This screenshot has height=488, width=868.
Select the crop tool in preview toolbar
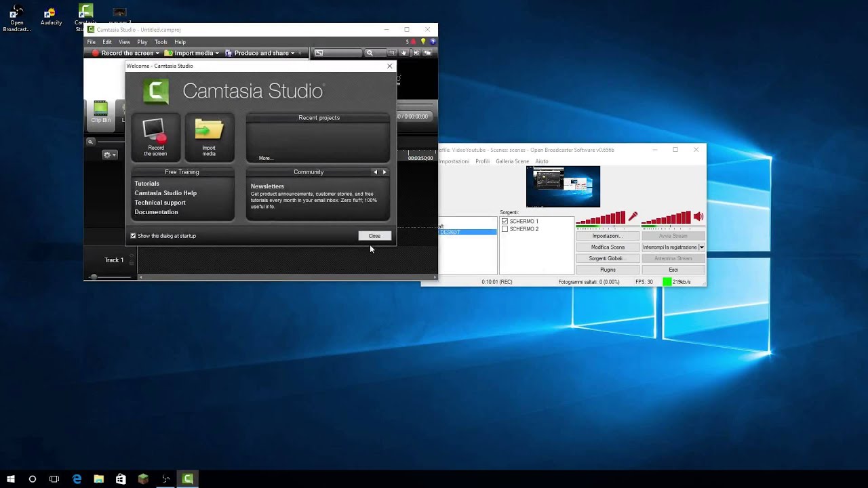[392, 53]
